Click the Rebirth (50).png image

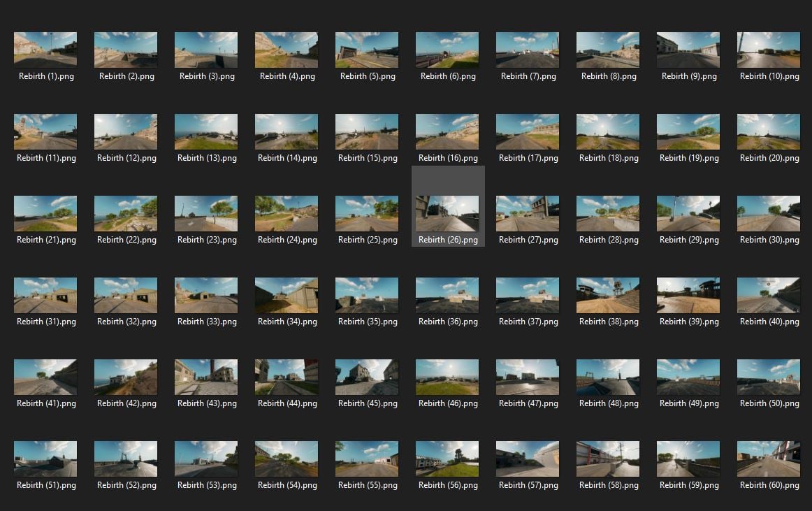click(769, 377)
